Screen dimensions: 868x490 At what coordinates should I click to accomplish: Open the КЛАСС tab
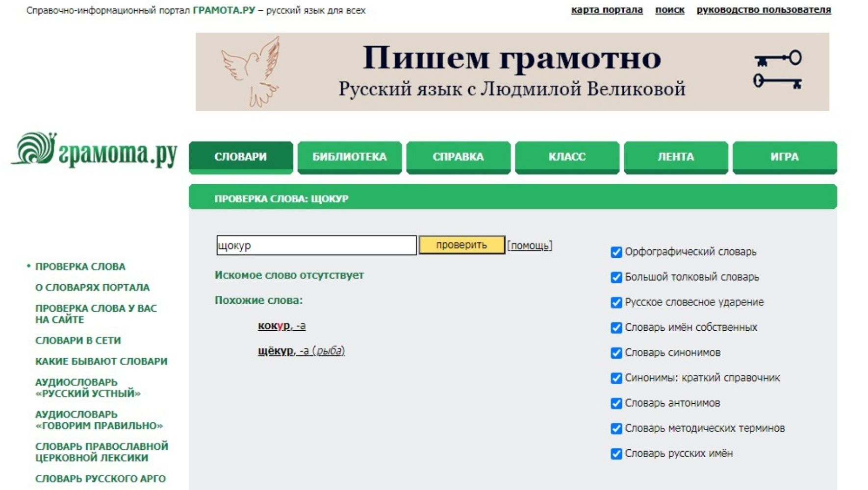(567, 157)
